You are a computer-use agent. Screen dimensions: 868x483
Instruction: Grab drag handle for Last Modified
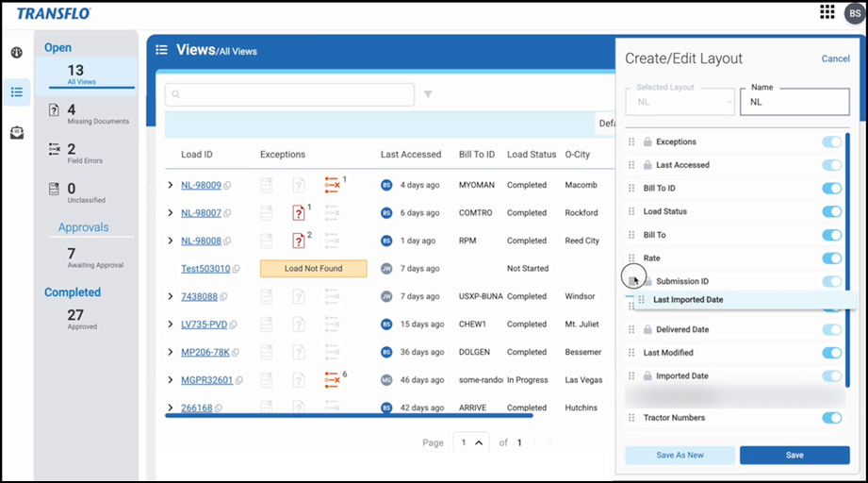point(631,353)
